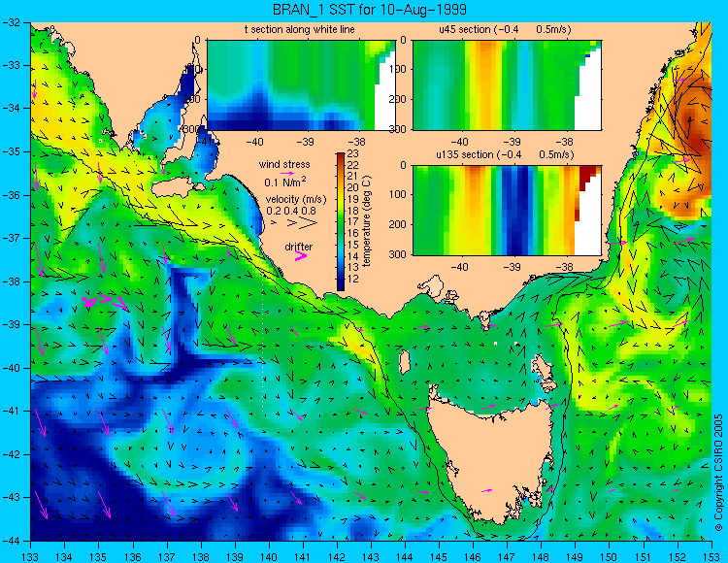Select the 't section along white line' caption
The width and height of the screenshot is (728, 563).
300,29
